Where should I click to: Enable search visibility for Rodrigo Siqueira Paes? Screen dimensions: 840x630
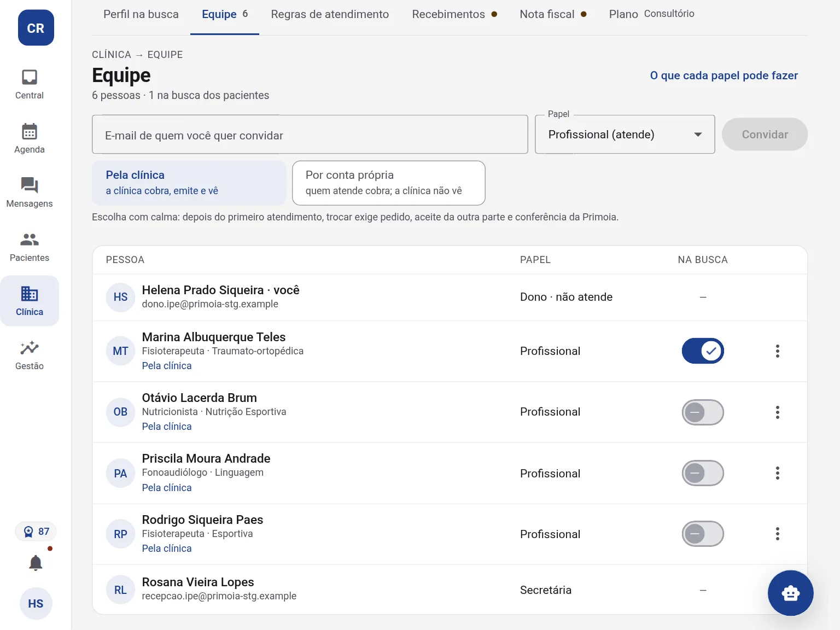(703, 534)
